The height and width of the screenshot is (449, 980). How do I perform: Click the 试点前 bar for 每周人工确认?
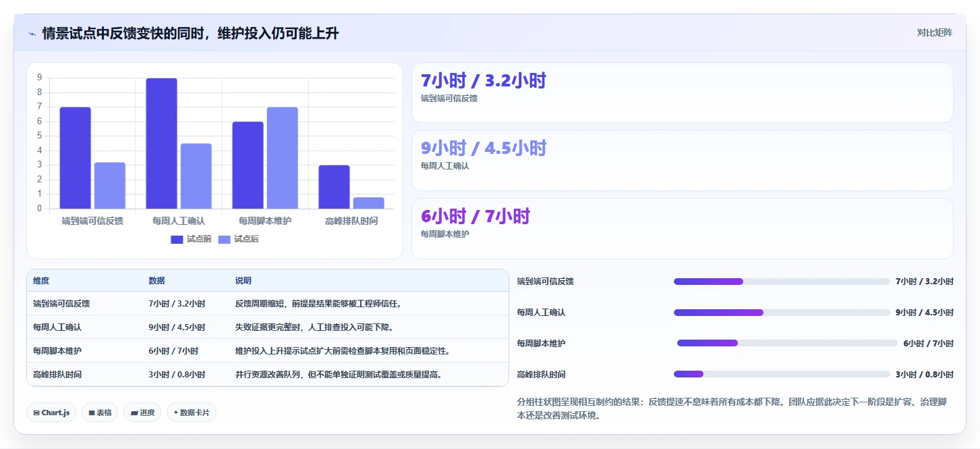161,143
